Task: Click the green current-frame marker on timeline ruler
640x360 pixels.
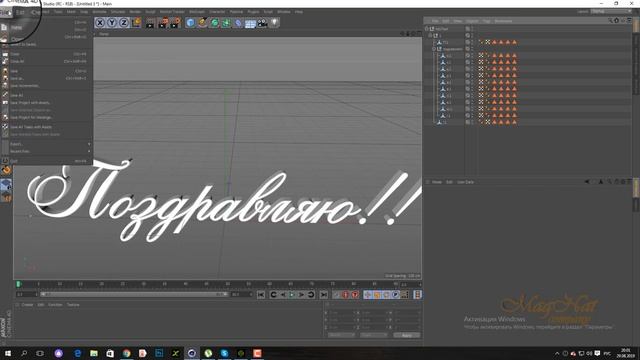Action: pos(18,284)
